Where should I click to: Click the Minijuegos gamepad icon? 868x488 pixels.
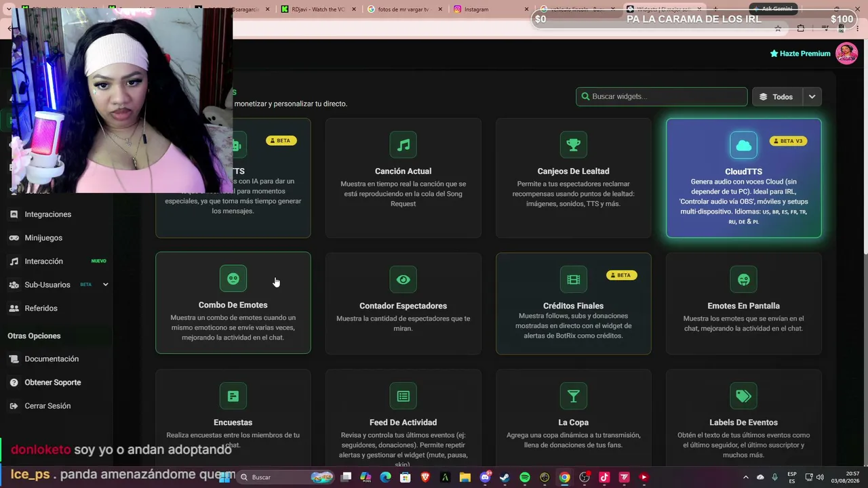[x=14, y=238]
